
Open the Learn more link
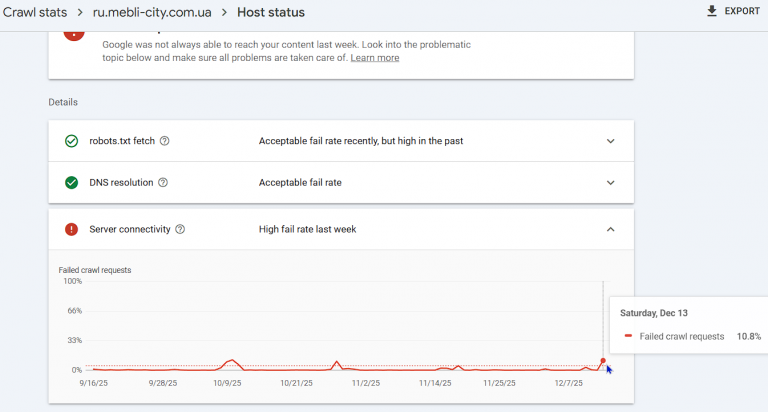pos(375,58)
